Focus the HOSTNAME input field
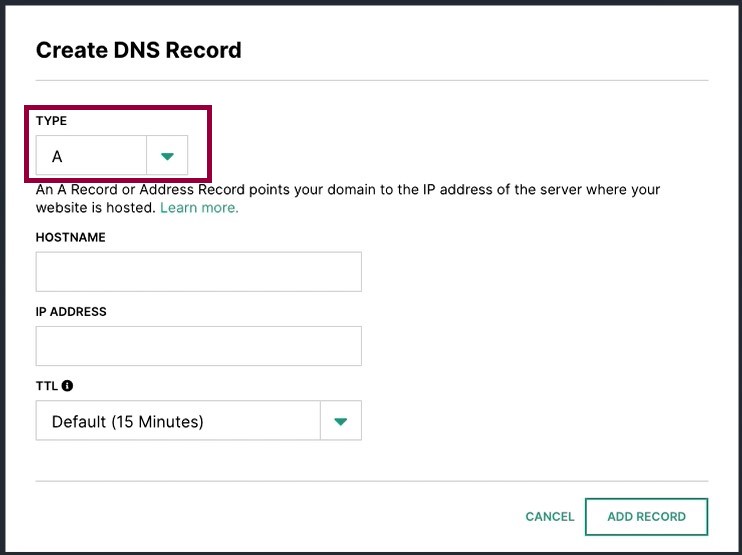Image resolution: width=742 pixels, height=555 pixels. tap(199, 272)
